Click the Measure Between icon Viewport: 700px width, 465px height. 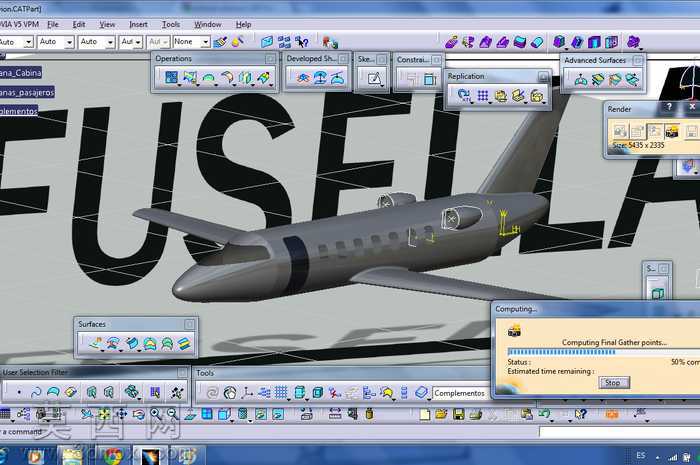335,414
